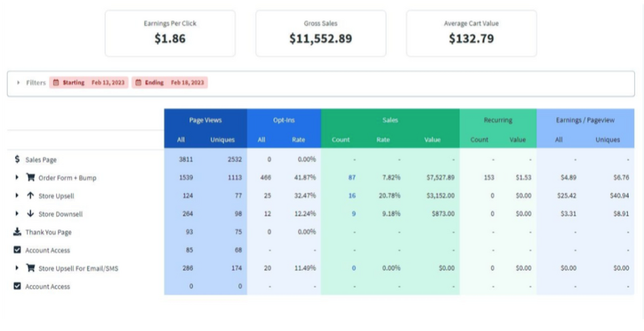Open the 16 sales count for Store Upsell

[x=351, y=196]
